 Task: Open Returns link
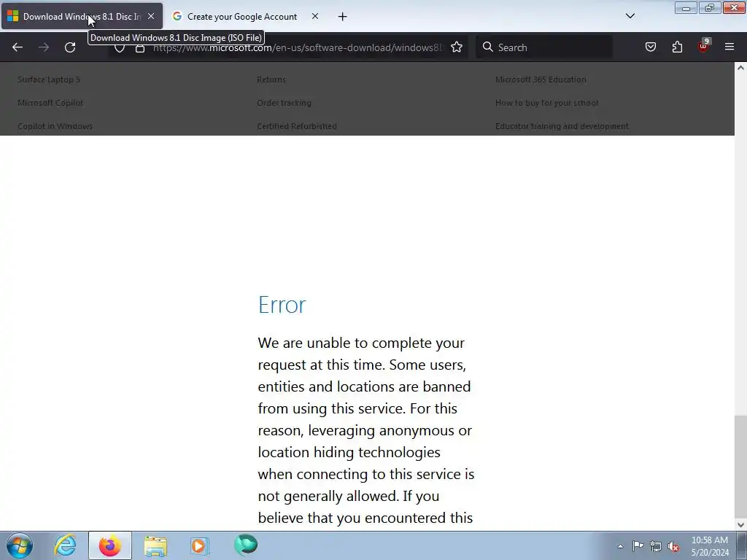[x=271, y=79]
